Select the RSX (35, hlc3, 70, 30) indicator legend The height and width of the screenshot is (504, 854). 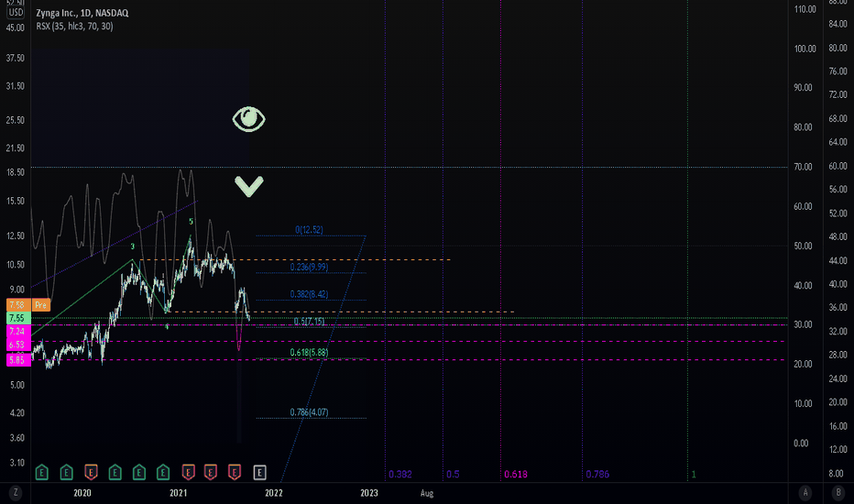[x=74, y=26]
